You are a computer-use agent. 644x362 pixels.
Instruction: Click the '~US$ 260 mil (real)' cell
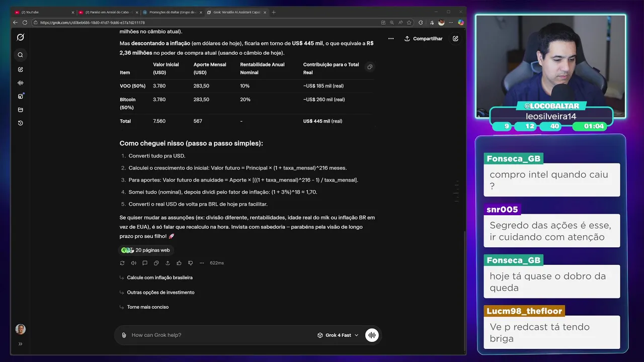324,100
